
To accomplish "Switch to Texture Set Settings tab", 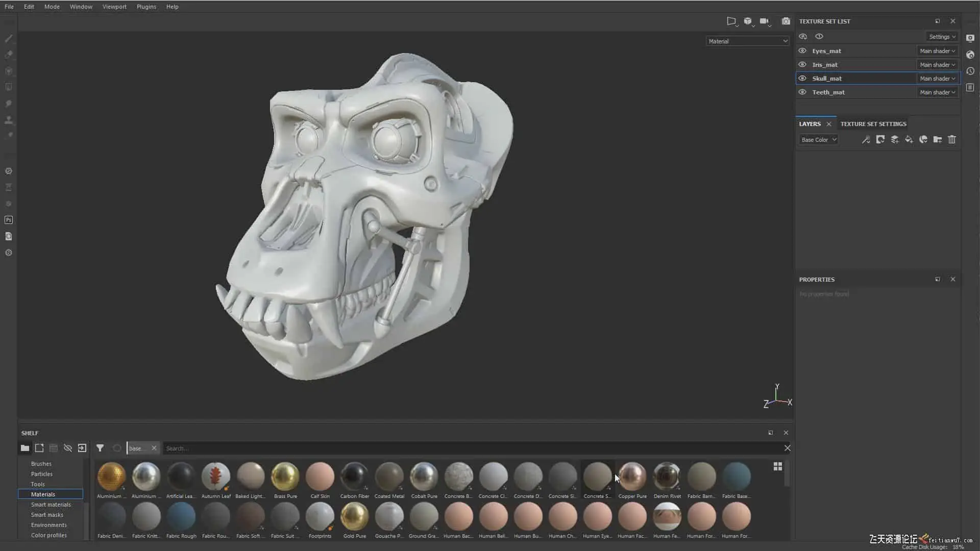I will click(873, 124).
